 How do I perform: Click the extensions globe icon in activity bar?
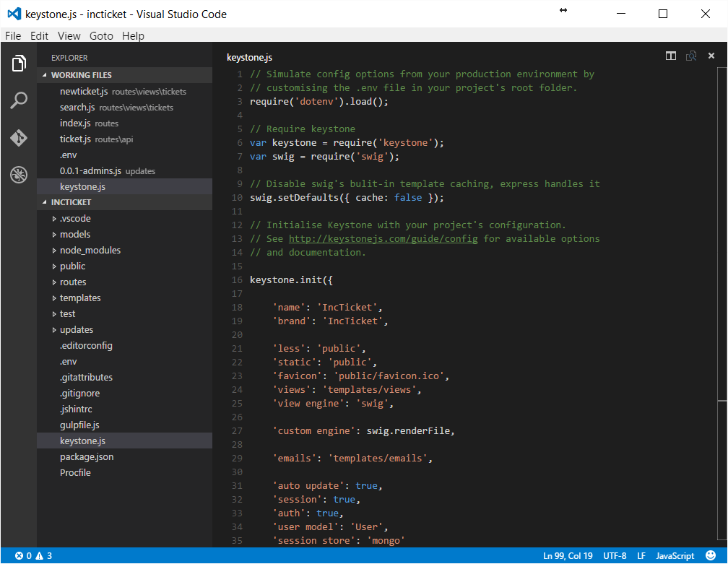(18, 173)
